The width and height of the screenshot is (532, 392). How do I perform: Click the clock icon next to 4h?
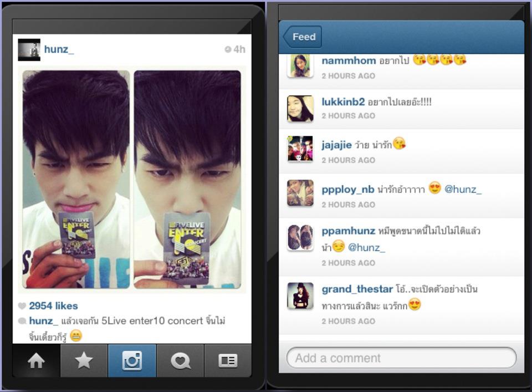[228, 49]
